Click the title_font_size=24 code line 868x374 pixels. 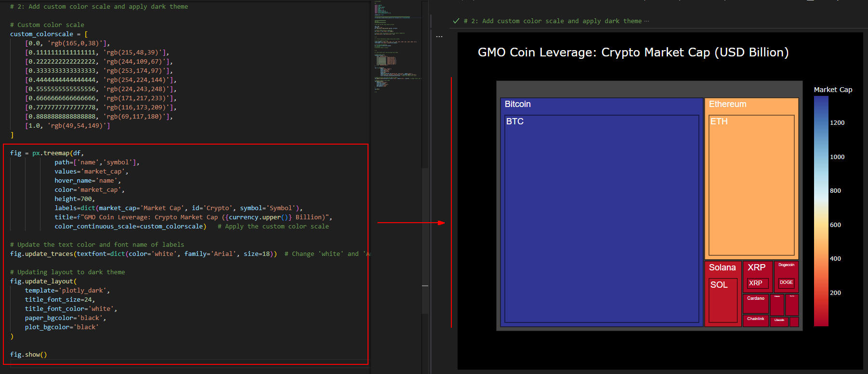[60, 300]
